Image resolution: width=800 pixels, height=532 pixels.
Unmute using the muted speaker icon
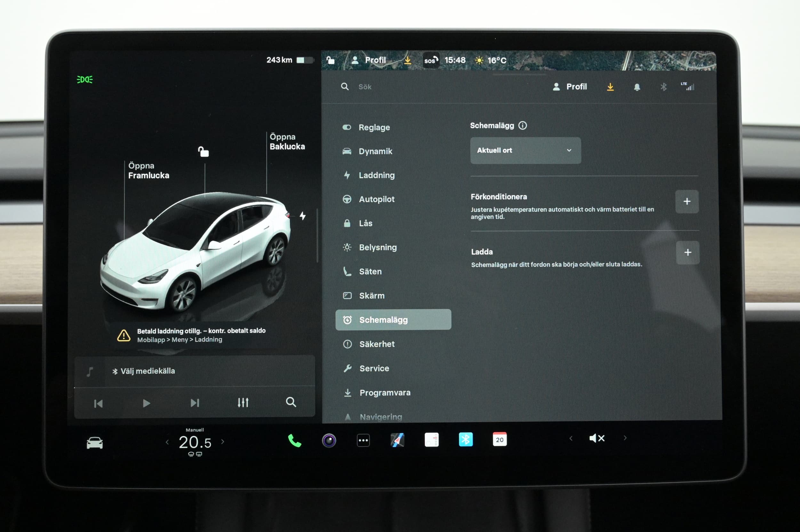pyautogui.click(x=597, y=438)
